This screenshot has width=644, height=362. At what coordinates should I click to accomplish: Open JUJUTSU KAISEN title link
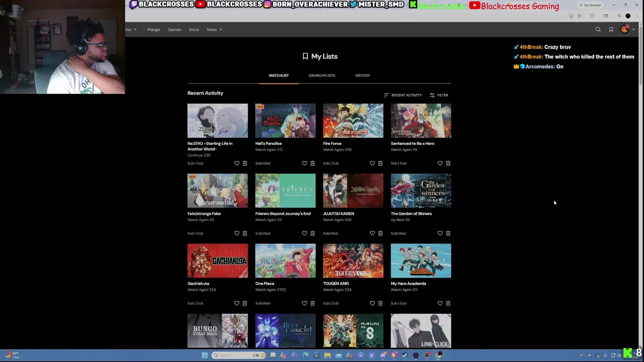[339, 214]
